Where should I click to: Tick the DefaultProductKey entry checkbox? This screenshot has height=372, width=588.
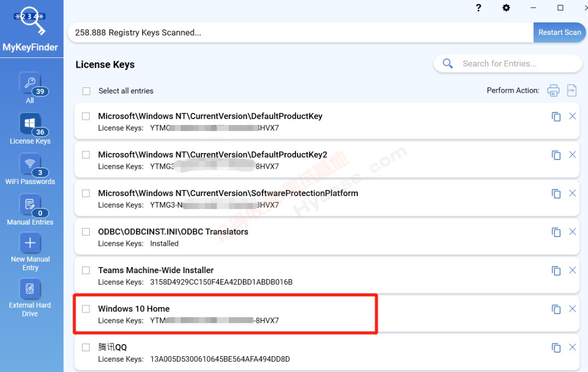pyautogui.click(x=86, y=116)
